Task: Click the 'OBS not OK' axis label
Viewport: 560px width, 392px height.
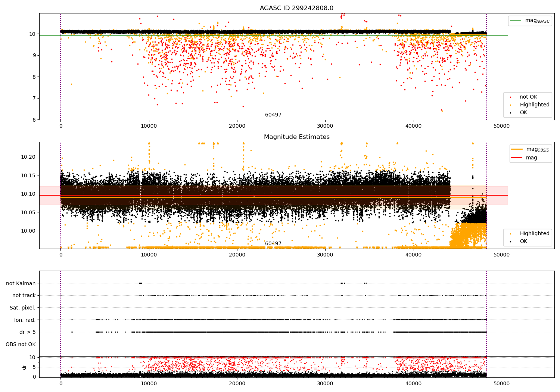Action: 21,344
